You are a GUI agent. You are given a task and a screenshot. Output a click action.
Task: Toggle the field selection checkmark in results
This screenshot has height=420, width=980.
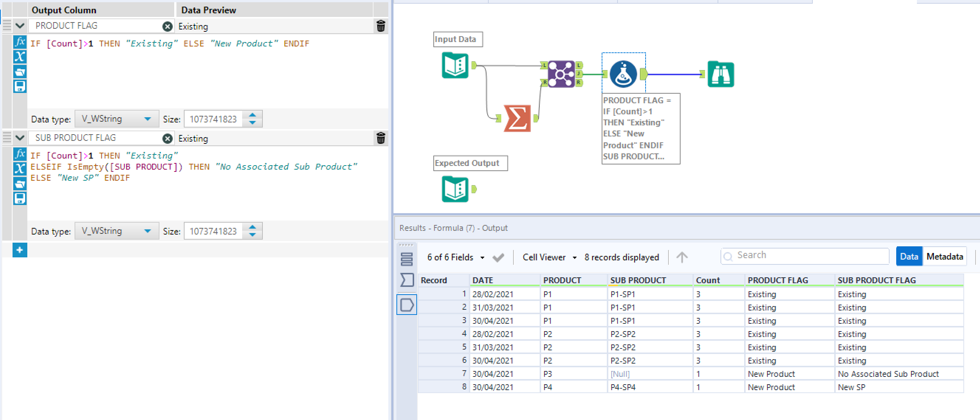point(498,257)
